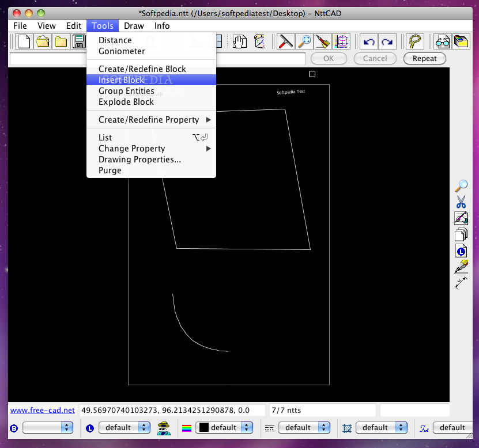Click the blue B block icon
Image resolution: width=479 pixels, height=448 pixels.
14,428
